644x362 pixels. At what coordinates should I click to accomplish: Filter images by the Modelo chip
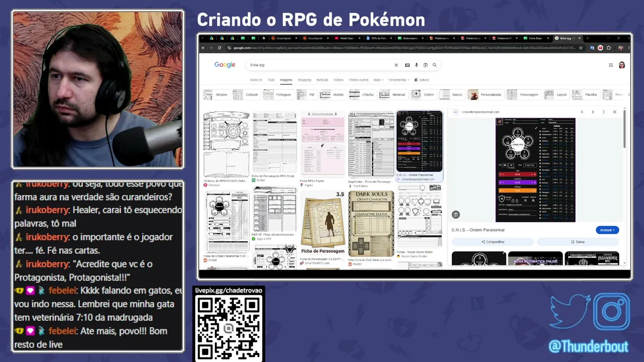tap(333, 95)
